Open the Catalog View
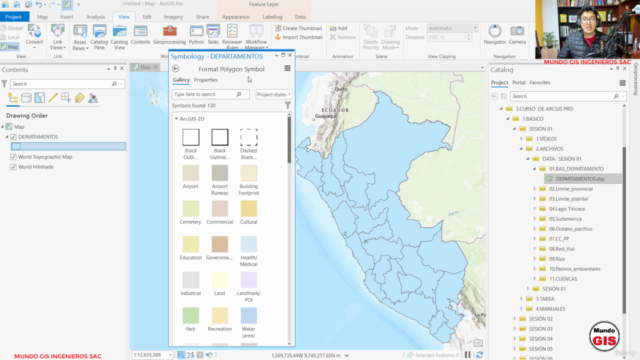 point(119,37)
